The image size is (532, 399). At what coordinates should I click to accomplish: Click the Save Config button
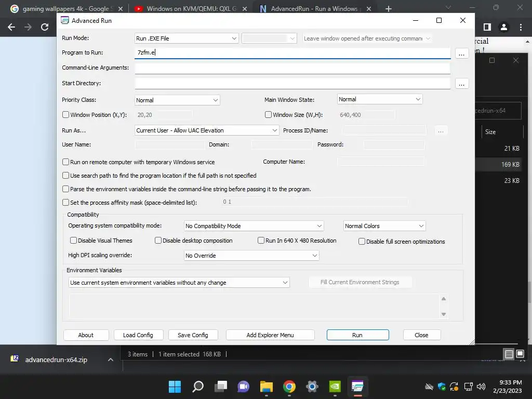(193, 335)
